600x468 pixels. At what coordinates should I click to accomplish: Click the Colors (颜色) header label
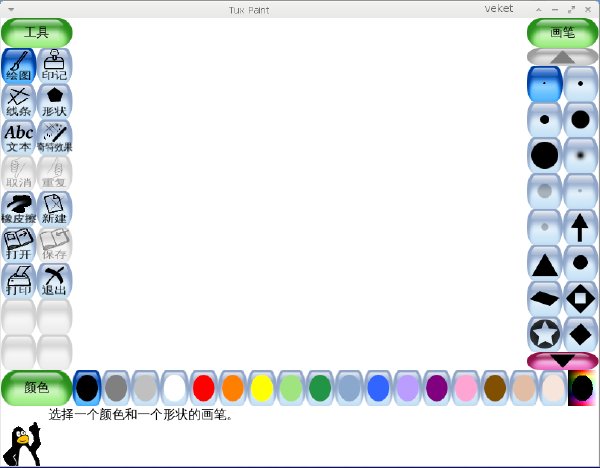pyautogui.click(x=36, y=388)
